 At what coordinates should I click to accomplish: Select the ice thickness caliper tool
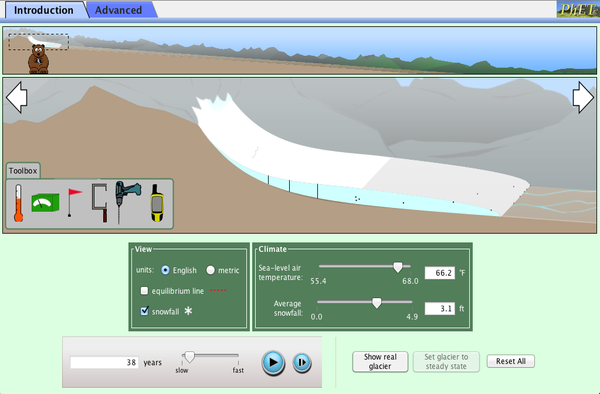(x=99, y=203)
